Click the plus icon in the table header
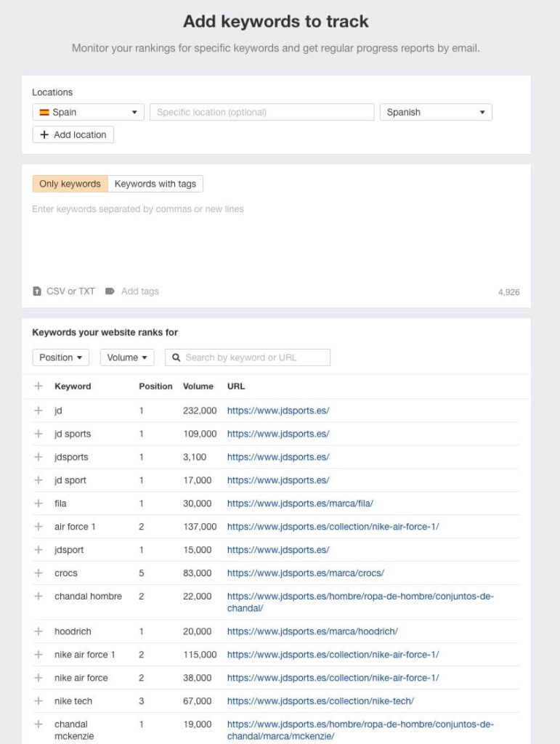The height and width of the screenshot is (744, 560). click(38, 387)
